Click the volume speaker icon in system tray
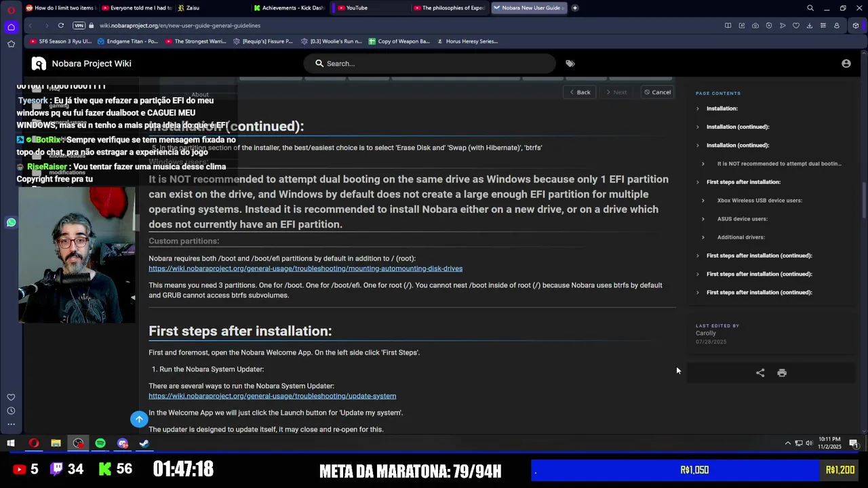 [809, 444]
